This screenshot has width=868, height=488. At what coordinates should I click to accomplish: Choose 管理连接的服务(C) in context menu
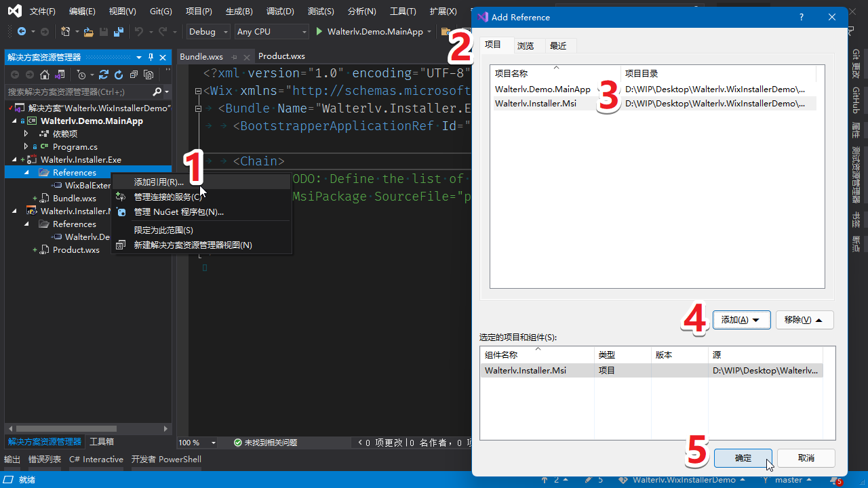coord(201,197)
